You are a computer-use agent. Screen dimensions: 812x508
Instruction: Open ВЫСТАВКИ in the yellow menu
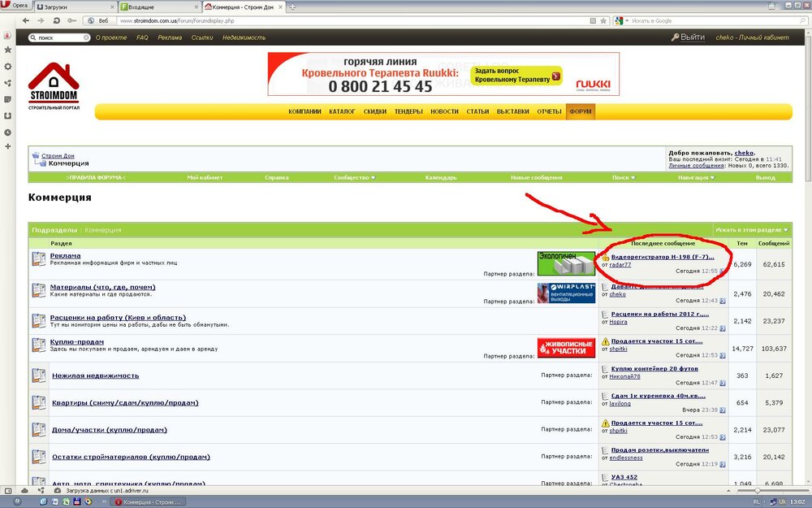tap(512, 111)
